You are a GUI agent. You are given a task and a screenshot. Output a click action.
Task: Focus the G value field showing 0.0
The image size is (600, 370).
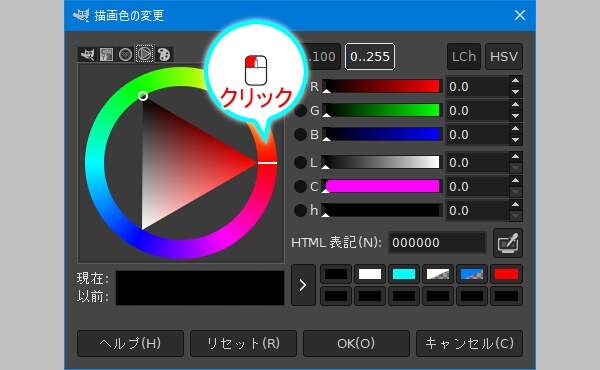478,111
